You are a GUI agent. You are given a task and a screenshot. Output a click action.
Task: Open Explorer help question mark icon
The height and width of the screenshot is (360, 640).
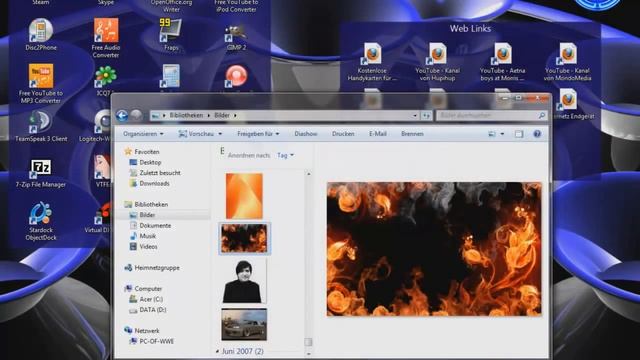[537, 134]
